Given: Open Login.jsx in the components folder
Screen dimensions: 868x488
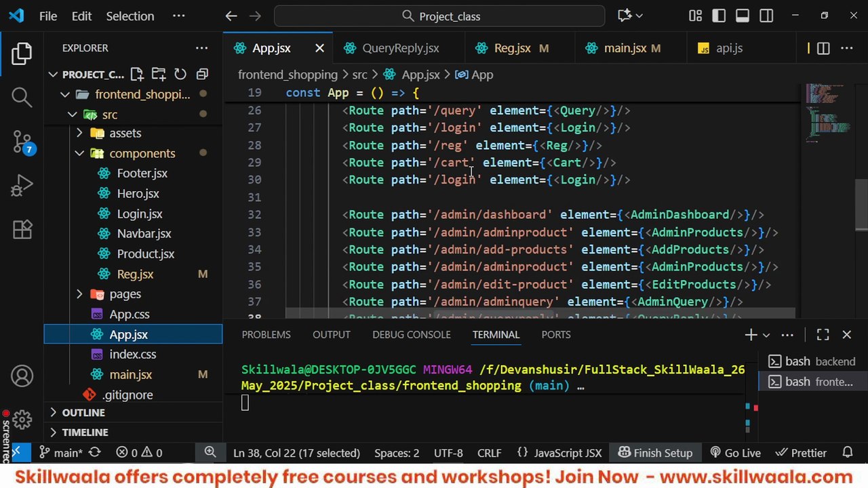Looking at the screenshot, I should [140, 213].
